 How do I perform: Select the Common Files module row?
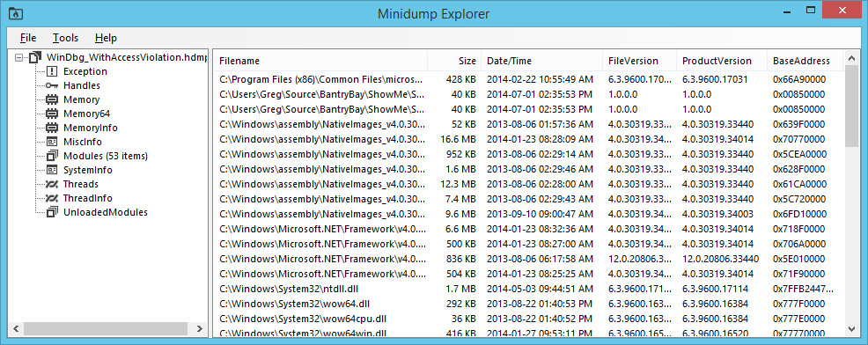[529, 79]
